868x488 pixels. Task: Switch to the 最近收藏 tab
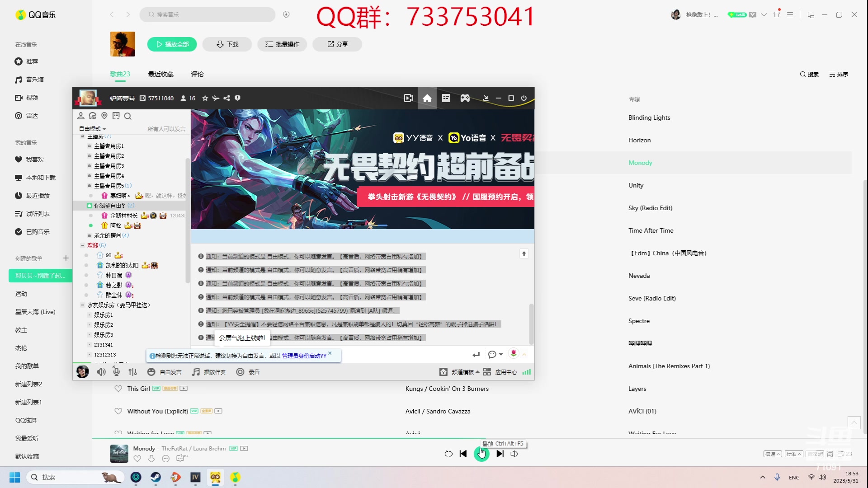click(x=160, y=74)
